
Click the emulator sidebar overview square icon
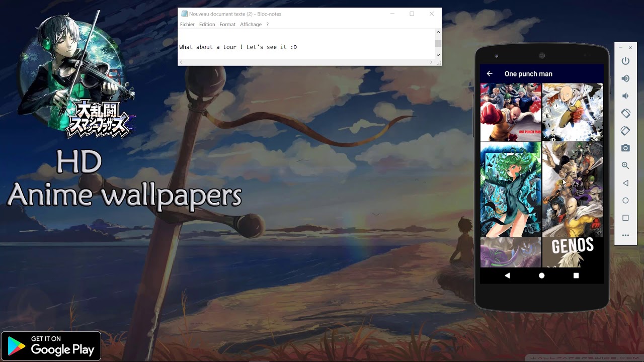click(x=625, y=218)
